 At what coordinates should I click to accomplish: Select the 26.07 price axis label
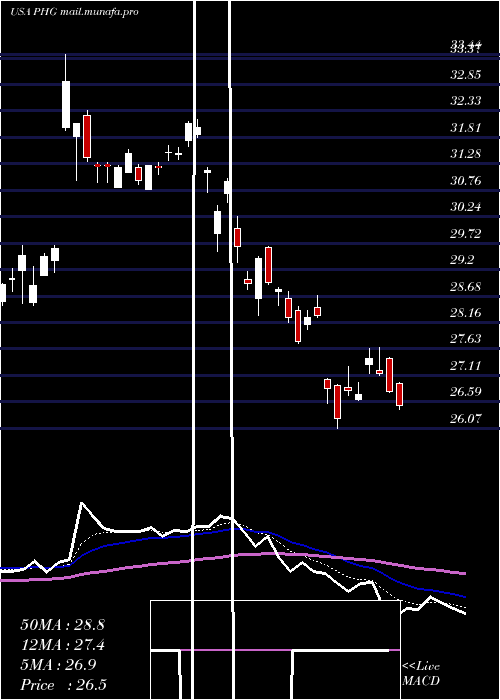point(466,419)
